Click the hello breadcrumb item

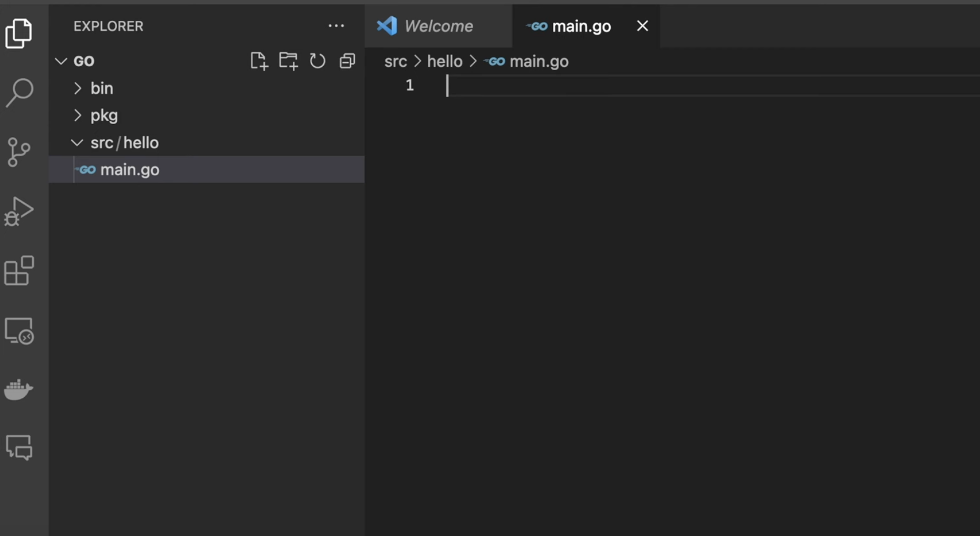(x=445, y=61)
